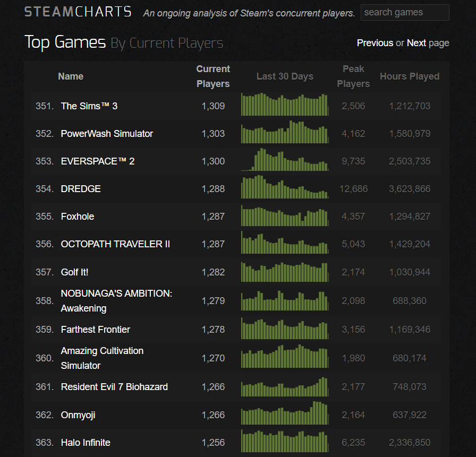Open OCTOPATH TRAVELER II game page

115,244
